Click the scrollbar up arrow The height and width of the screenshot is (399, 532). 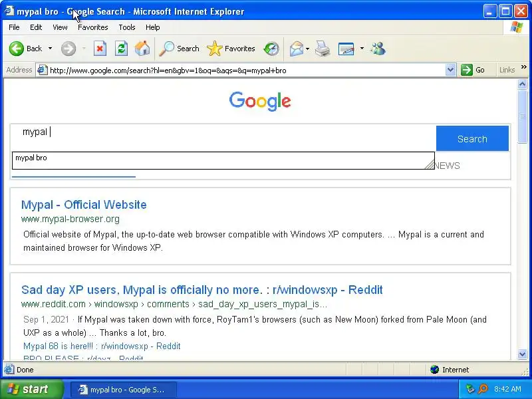tap(522, 84)
